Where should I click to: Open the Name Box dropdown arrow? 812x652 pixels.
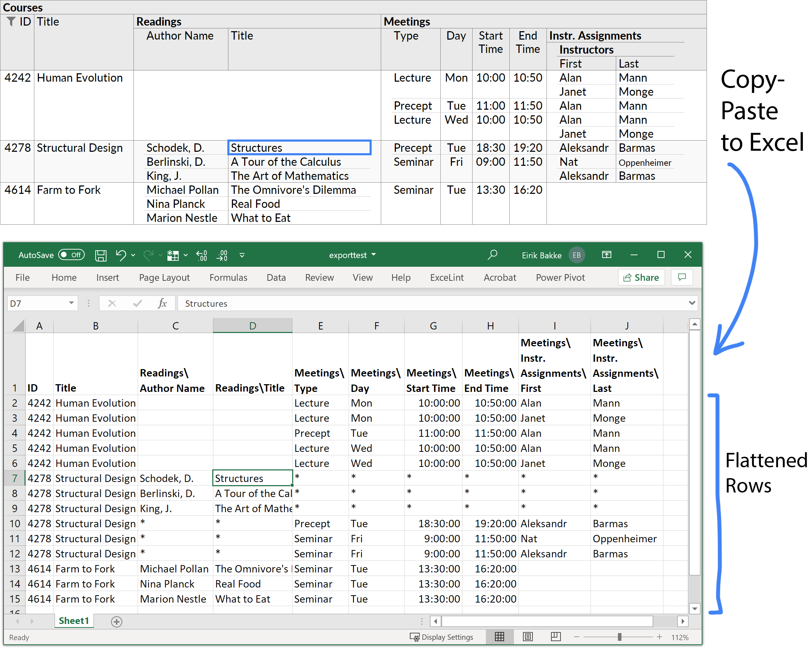tap(71, 303)
